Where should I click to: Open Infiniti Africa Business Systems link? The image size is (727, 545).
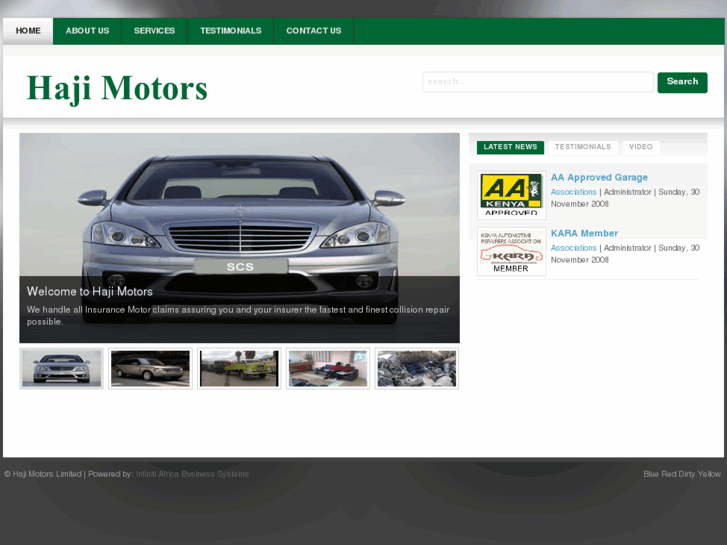click(x=192, y=474)
